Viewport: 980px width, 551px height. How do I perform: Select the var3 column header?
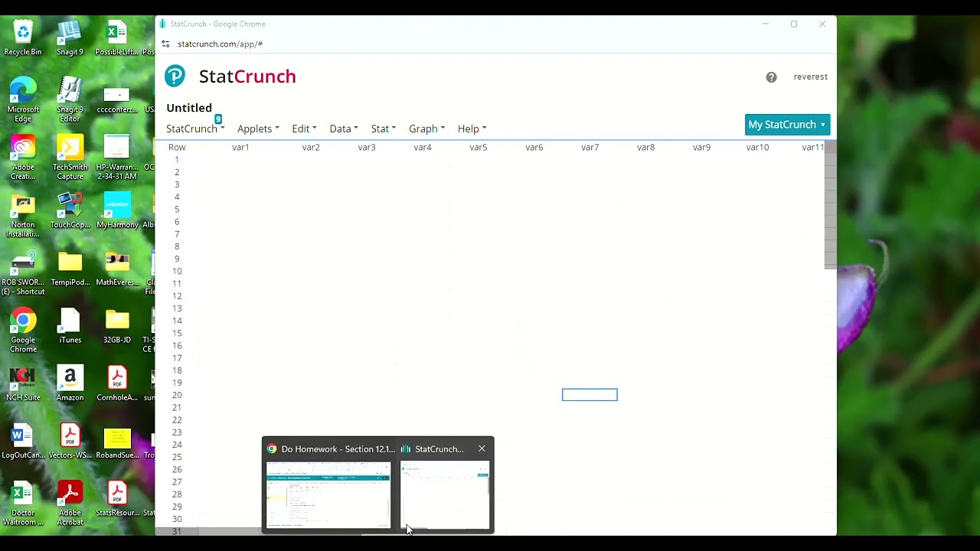click(367, 147)
